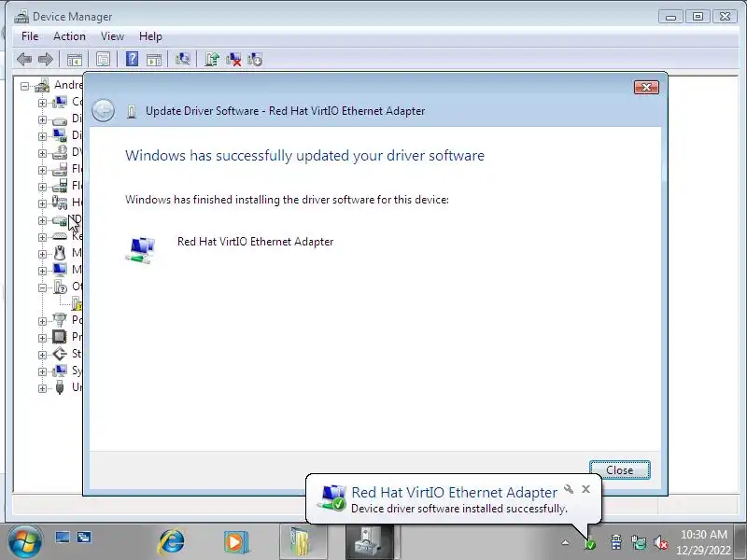Open the File menu
747x560 pixels.
click(30, 36)
